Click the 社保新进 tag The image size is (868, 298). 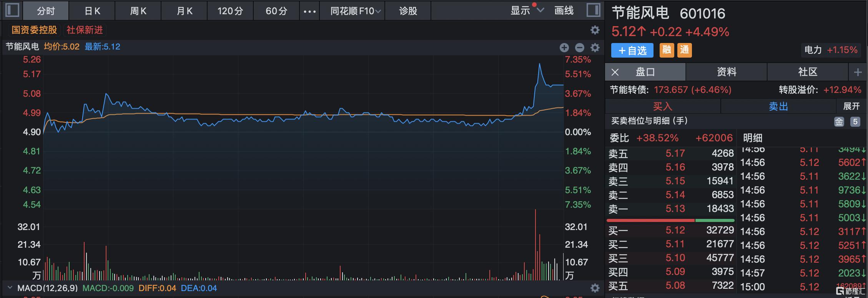[x=85, y=30]
